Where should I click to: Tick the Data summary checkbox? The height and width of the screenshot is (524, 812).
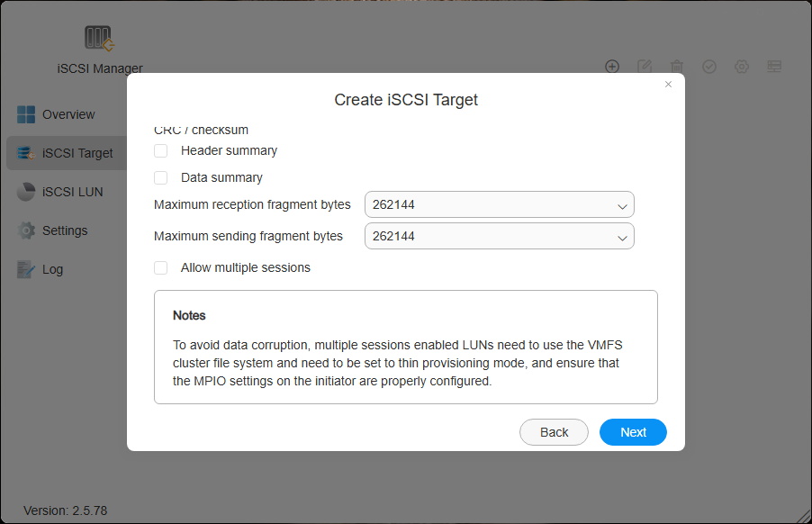[x=161, y=178]
